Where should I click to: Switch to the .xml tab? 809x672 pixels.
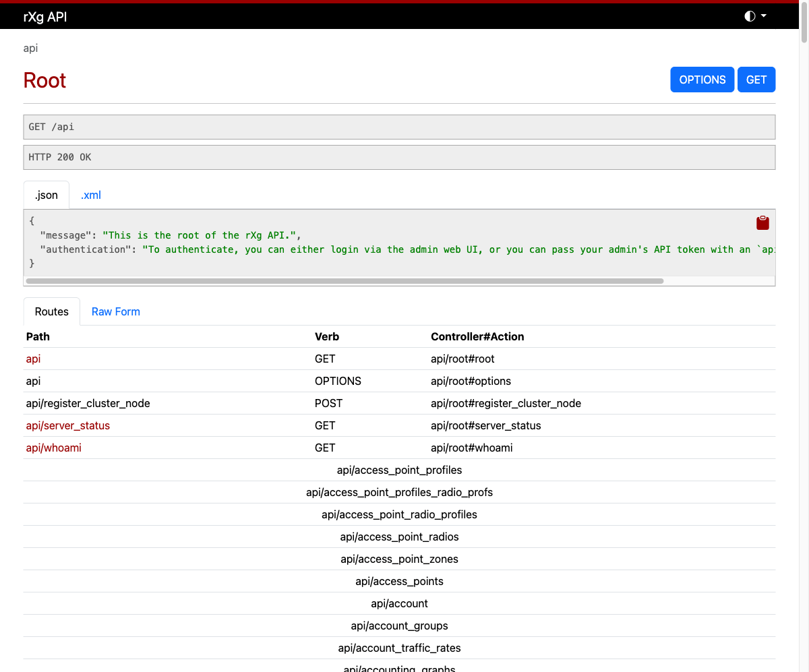91,195
